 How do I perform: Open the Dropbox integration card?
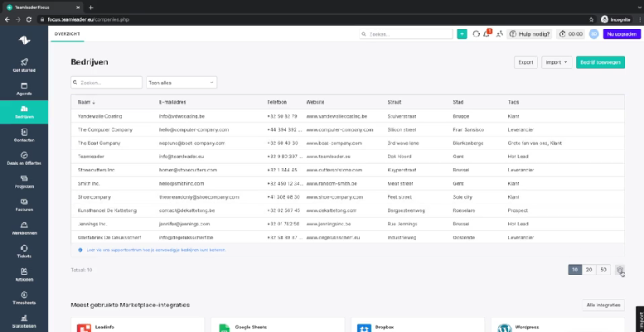click(x=418, y=325)
